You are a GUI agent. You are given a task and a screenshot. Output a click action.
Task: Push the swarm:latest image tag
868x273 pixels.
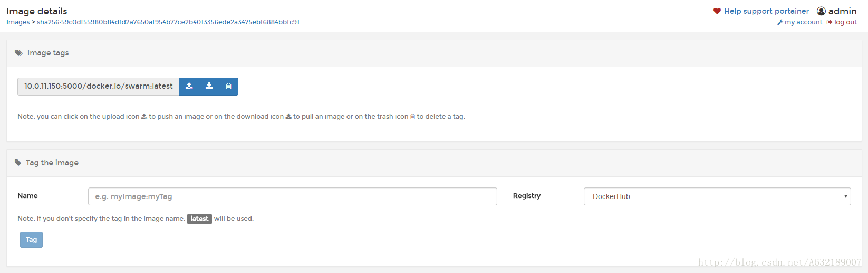tap(189, 86)
